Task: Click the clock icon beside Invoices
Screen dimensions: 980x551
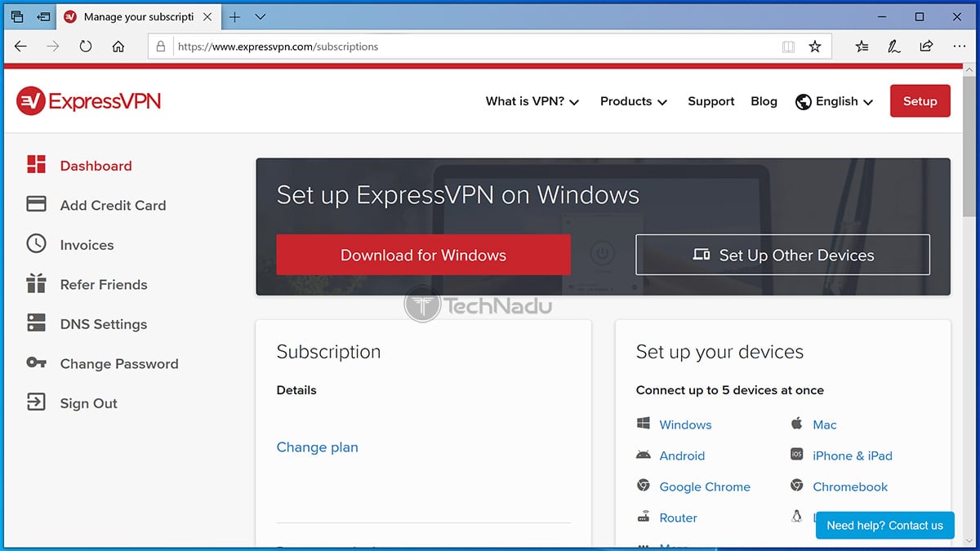Action: click(x=36, y=244)
